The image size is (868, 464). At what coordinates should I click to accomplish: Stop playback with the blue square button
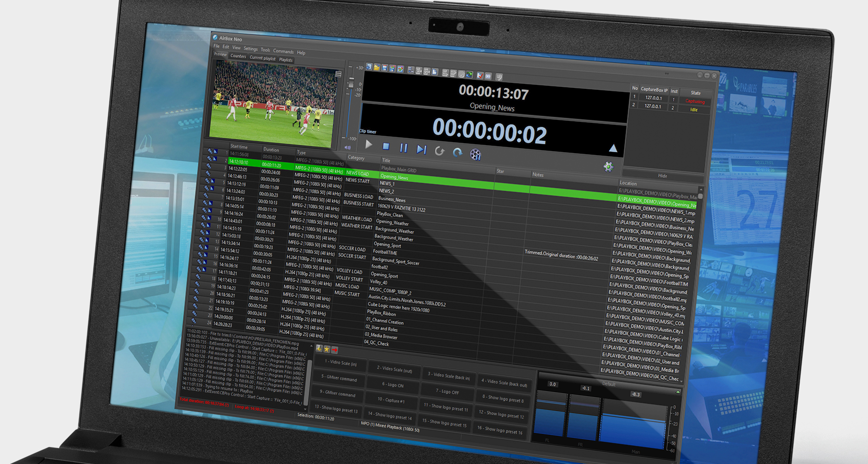[x=386, y=147]
